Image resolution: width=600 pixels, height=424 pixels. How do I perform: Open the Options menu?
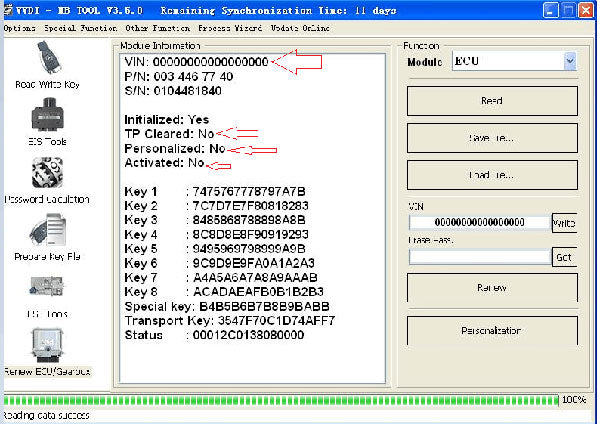click(x=19, y=28)
